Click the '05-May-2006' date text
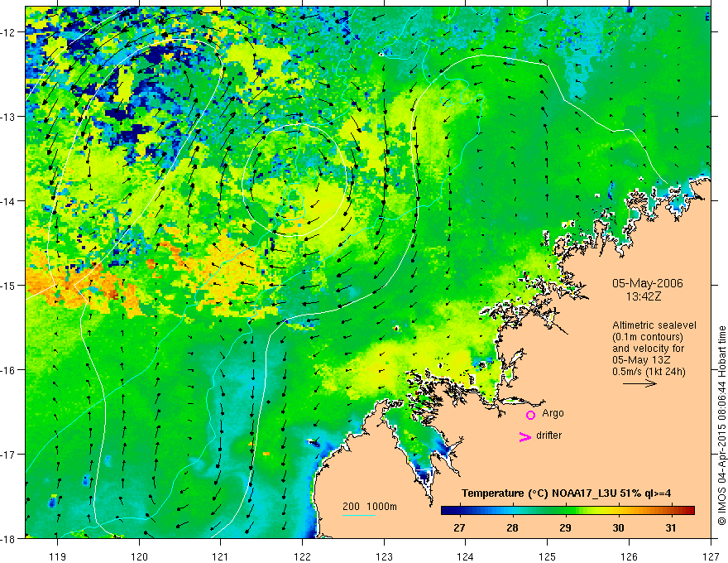 (648, 283)
